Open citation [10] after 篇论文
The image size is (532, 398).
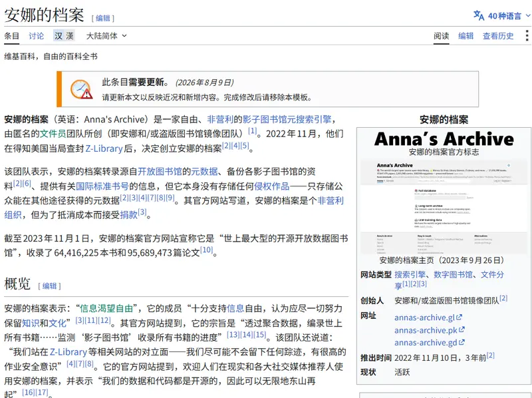point(206,250)
